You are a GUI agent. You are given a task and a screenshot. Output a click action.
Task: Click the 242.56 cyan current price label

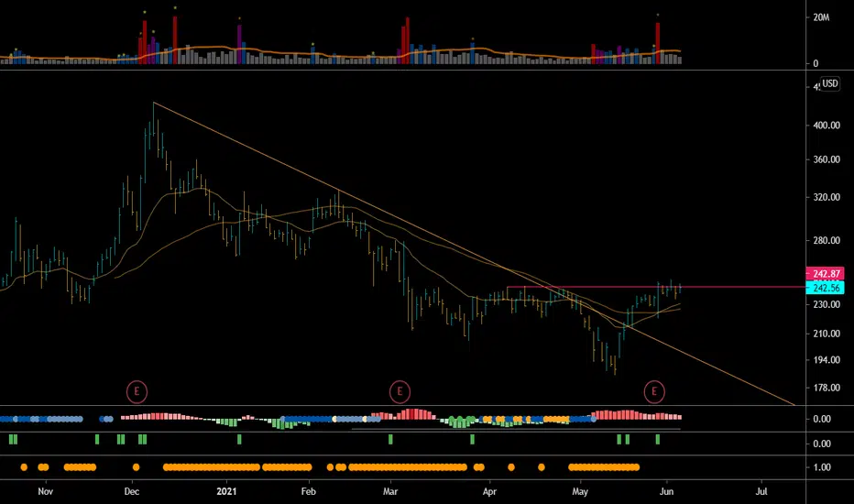tap(825, 288)
